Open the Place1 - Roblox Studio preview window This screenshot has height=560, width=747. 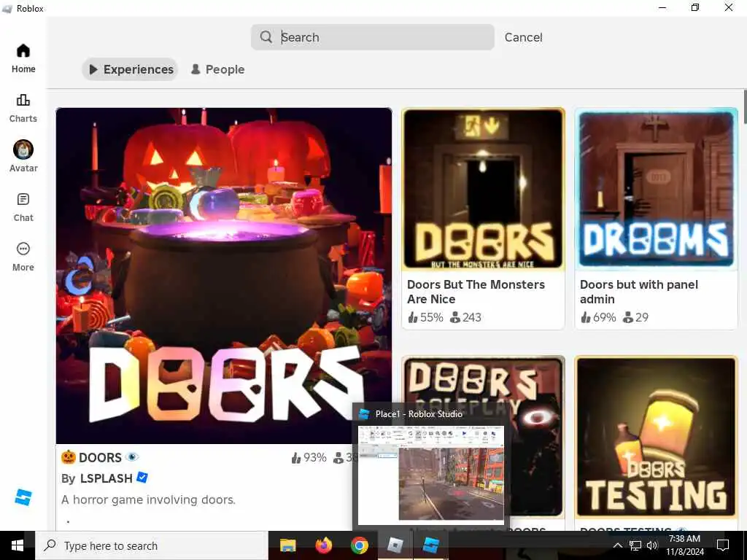430,474
